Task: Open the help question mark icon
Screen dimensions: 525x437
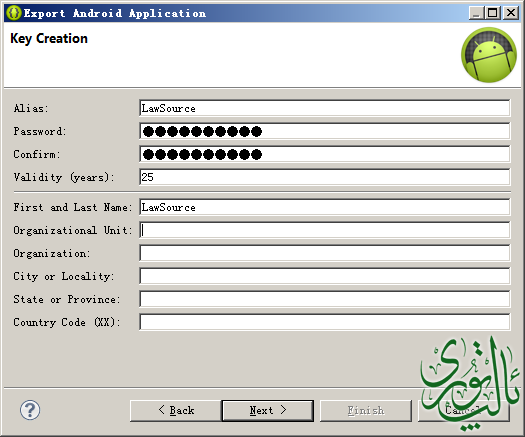Action: 30,410
